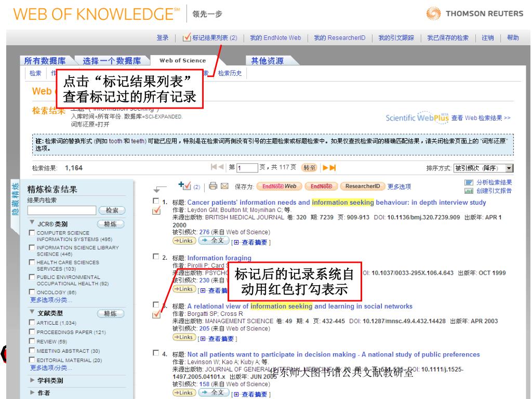
Task: Go to first page arrow icon
Action: point(214,167)
